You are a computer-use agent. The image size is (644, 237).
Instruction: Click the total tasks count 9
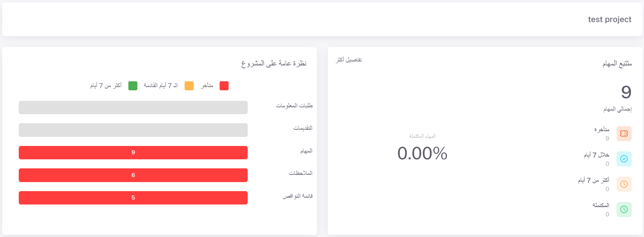pyautogui.click(x=626, y=92)
